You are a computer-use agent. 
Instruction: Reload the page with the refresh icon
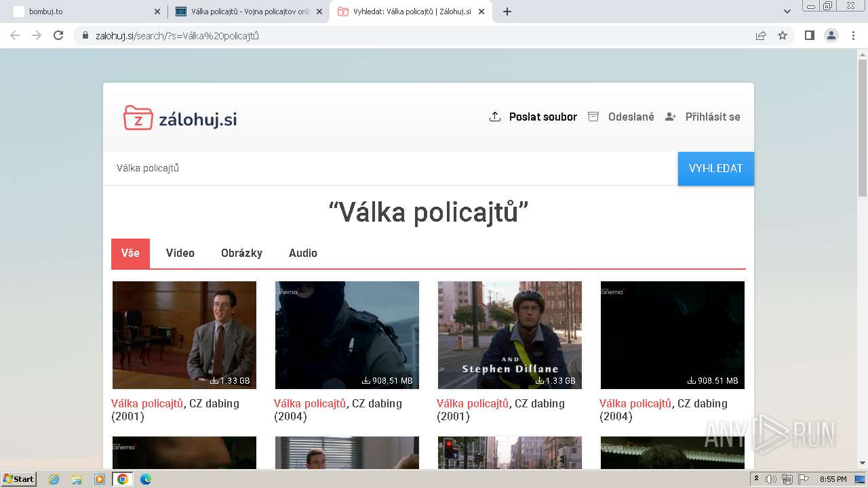tap(58, 35)
